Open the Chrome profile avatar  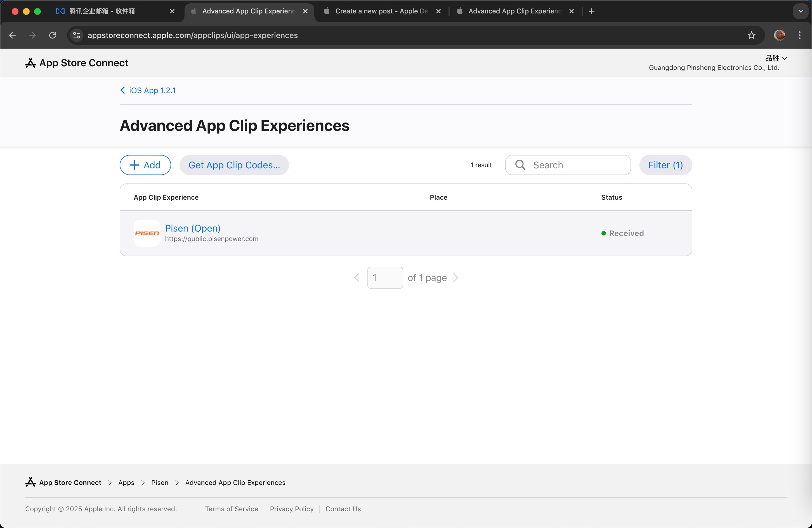[x=780, y=35]
